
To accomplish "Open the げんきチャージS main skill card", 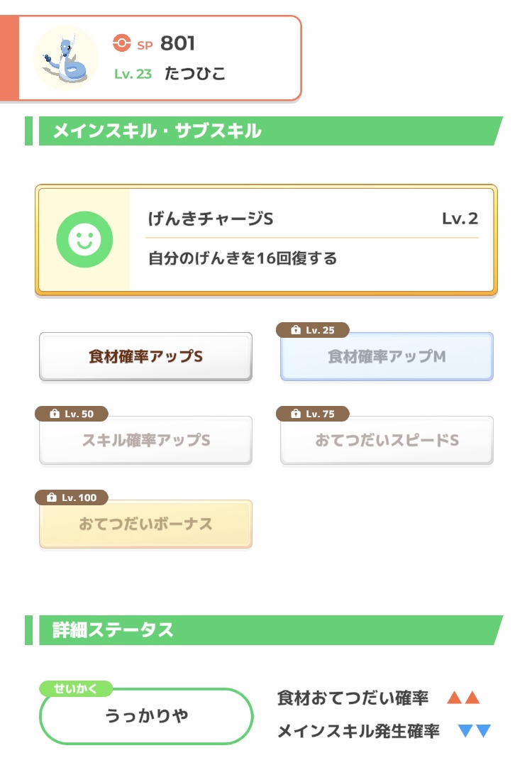I will click(x=266, y=240).
